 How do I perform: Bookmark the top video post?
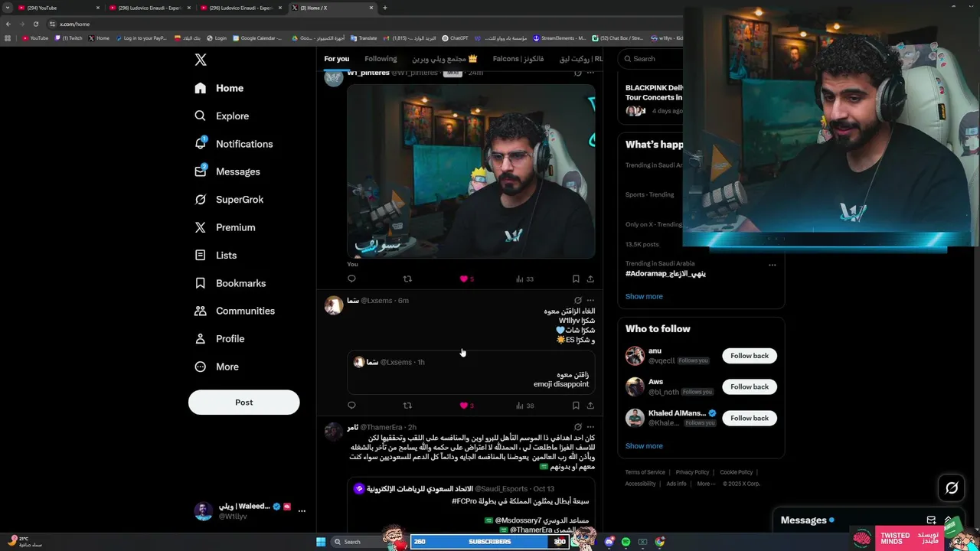coord(576,279)
